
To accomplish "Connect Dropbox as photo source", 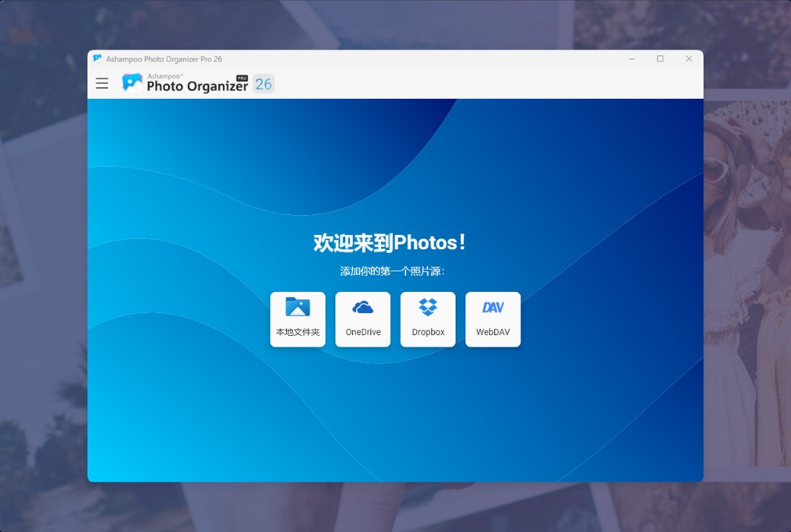I will pyautogui.click(x=427, y=318).
